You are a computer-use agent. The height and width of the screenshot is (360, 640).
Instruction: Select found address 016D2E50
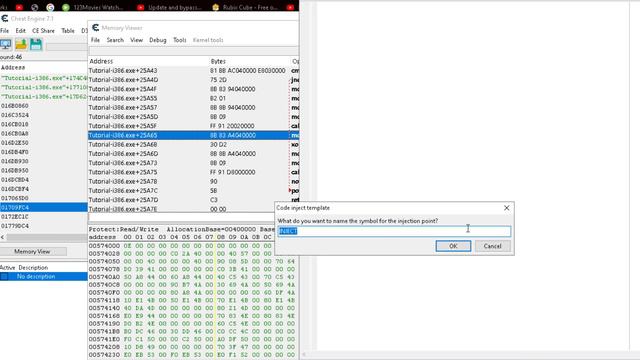15,142
